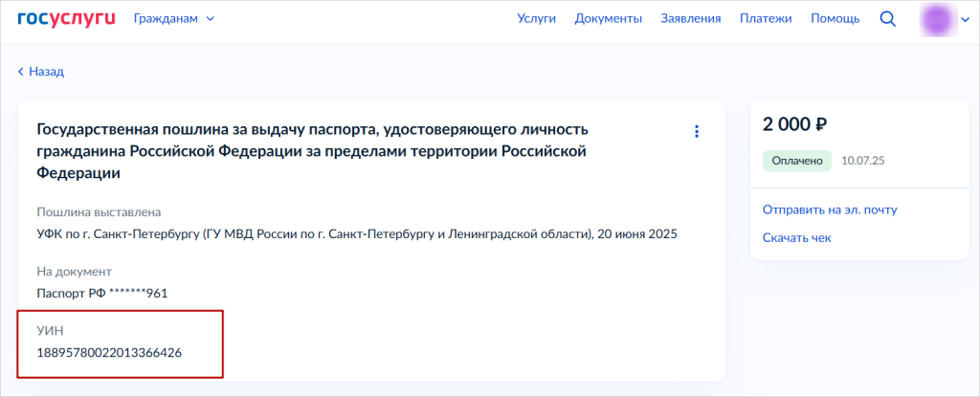Viewport: 980px width, 397px height.
Task: Click the blurred profile avatar
Action: [936, 19]
